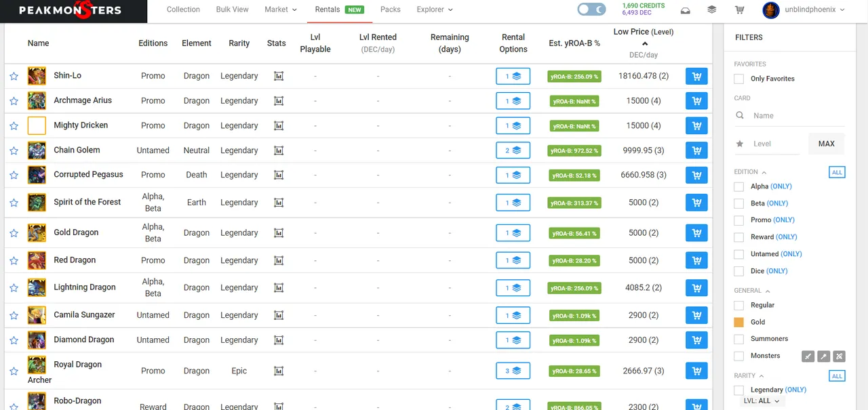868x410 pixels.
Task: Open Royal Dragon Archer rental options (3)
Action: click(x=513, y=371)
